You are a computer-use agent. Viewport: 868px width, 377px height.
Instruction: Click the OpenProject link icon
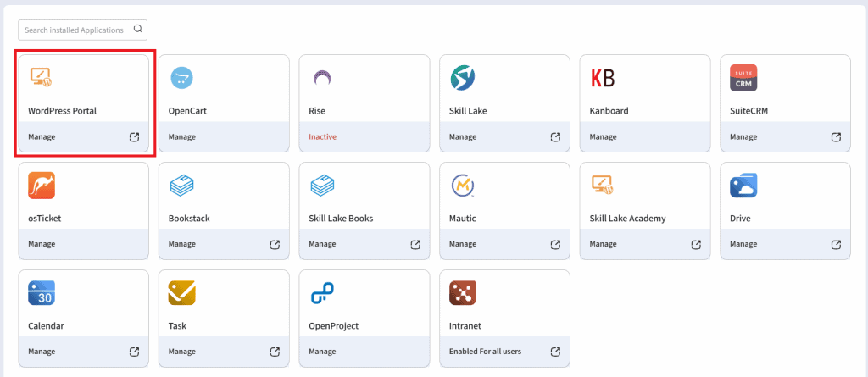tap(322, 293)
